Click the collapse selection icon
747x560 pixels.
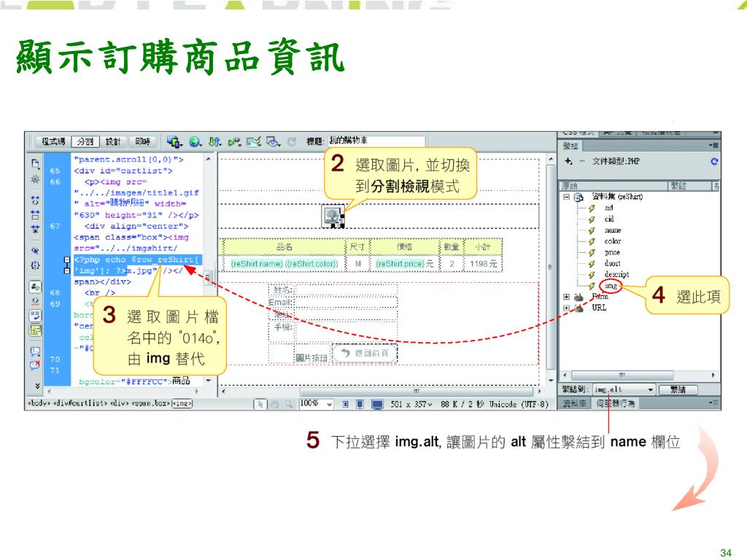pyautogui.click(x=35, y=214)
